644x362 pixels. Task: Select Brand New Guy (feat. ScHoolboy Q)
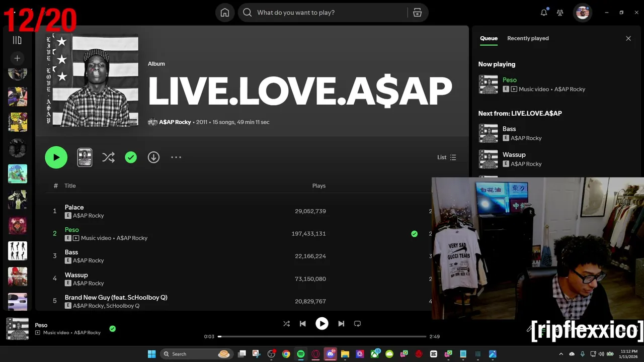point(116,298)
